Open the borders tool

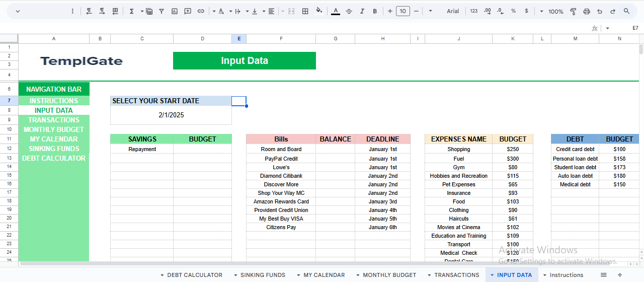pos(305,11)
